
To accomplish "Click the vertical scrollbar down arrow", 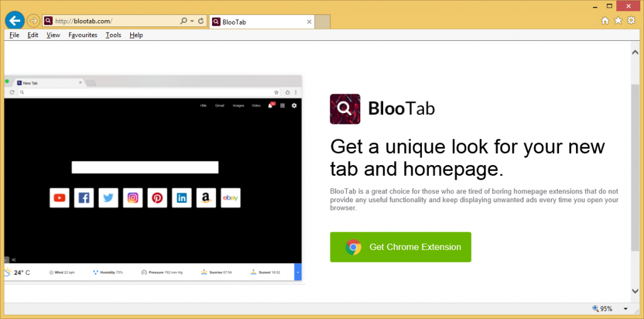I will pyautogui.click(x=635, y=291).
